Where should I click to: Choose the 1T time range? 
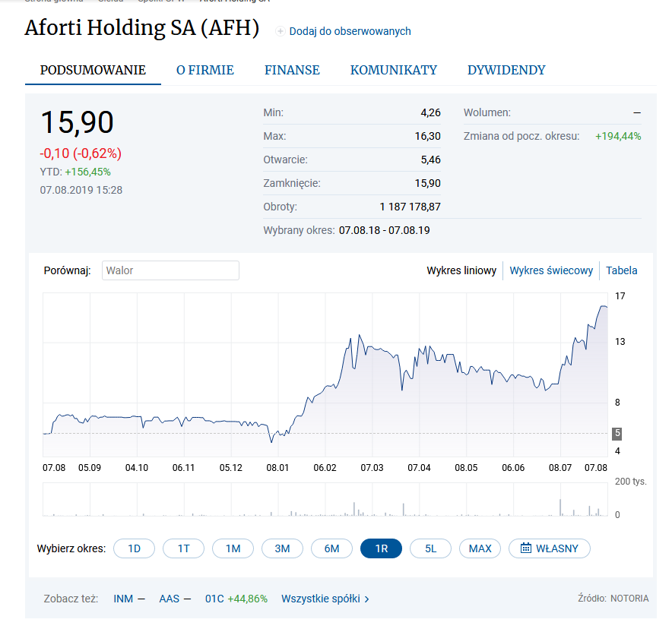tap(183, 548)
